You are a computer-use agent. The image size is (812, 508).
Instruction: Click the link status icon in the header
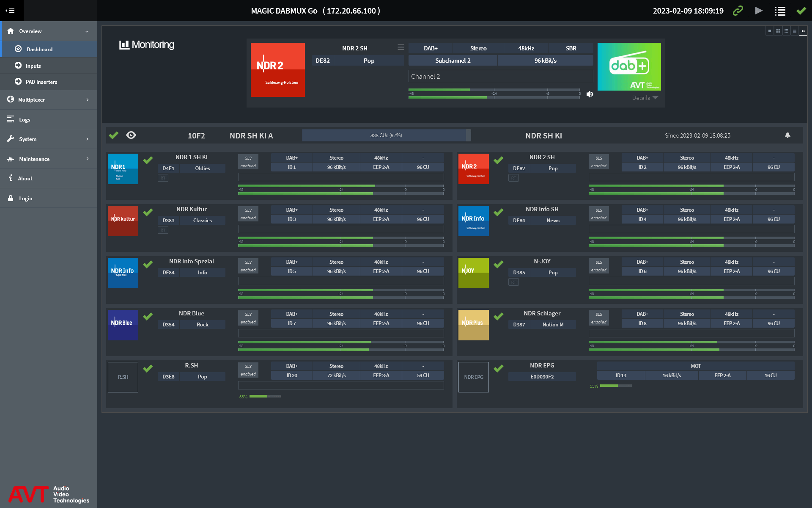[738, 11]
